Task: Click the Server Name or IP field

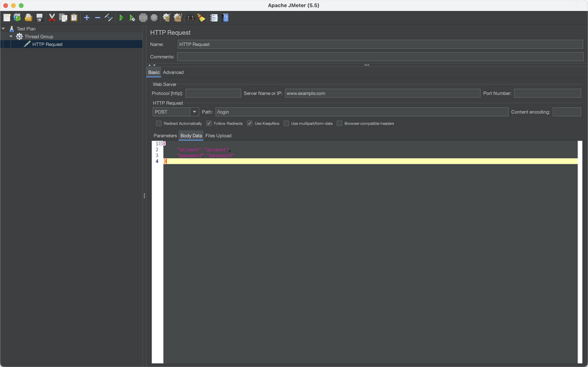Action: click(382, 93)
